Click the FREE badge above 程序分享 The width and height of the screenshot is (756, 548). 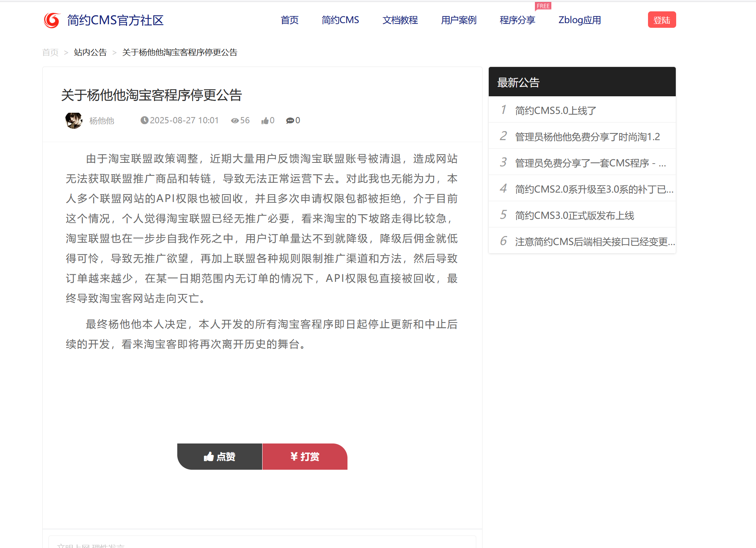(x=543, y=6)
